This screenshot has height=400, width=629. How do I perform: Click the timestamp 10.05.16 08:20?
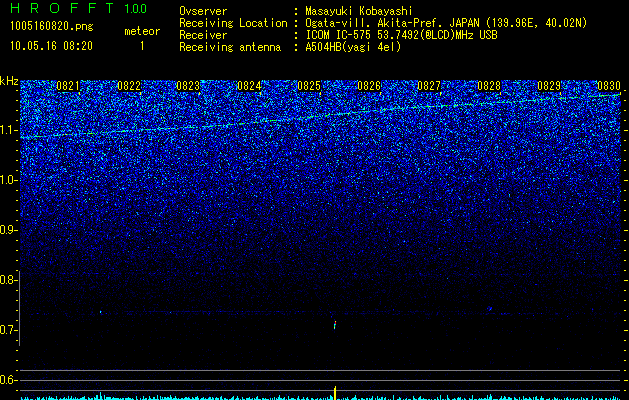tap(51, 46)
